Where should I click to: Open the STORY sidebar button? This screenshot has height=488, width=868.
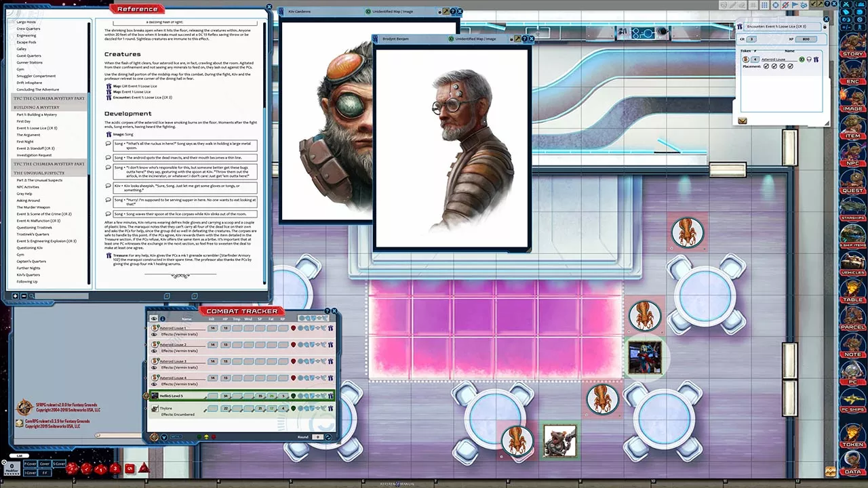[x=852, y=46]
